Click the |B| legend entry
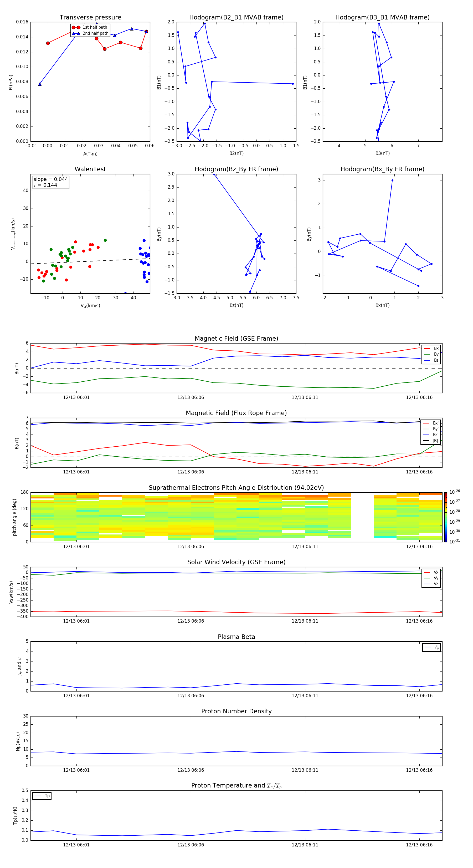The height and width of the screenshot is (868, 473). (x=431, y=441)
